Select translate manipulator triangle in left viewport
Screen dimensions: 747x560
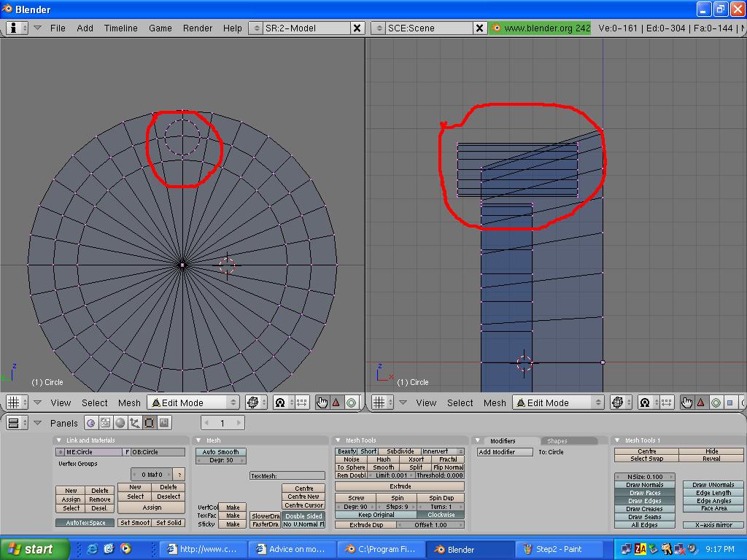coord(336,402)
